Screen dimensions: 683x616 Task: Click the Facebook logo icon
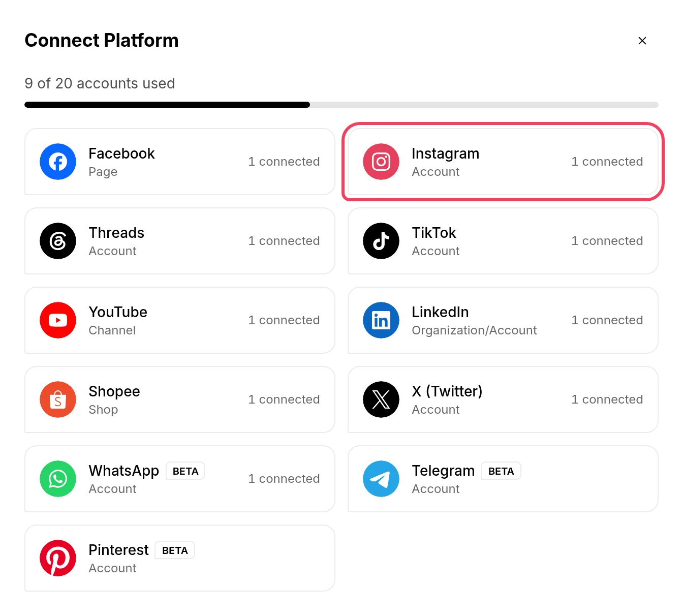point(58,162)
